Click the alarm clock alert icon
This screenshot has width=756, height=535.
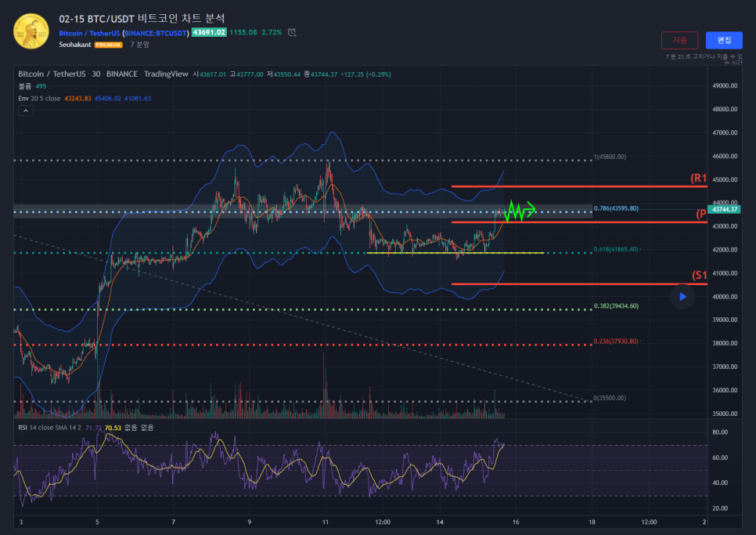click(x=292, y=33)
